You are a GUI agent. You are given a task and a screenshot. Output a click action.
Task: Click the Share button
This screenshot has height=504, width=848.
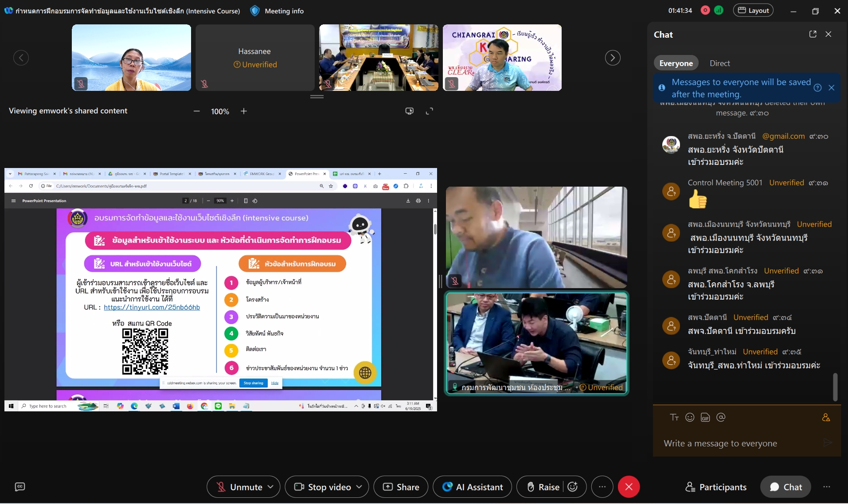401,487
